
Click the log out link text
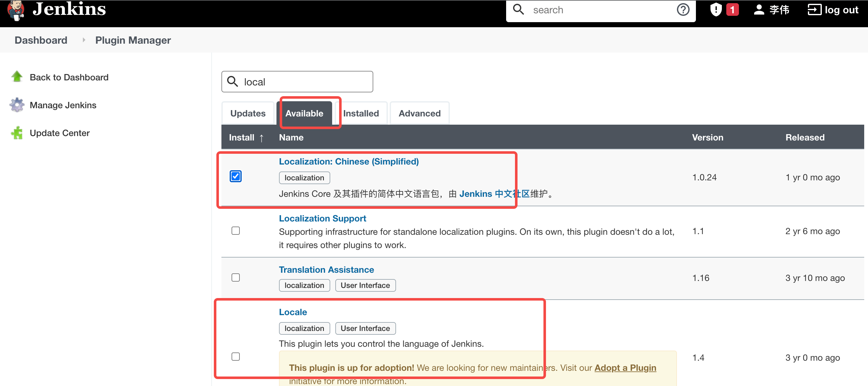point(841,10)
